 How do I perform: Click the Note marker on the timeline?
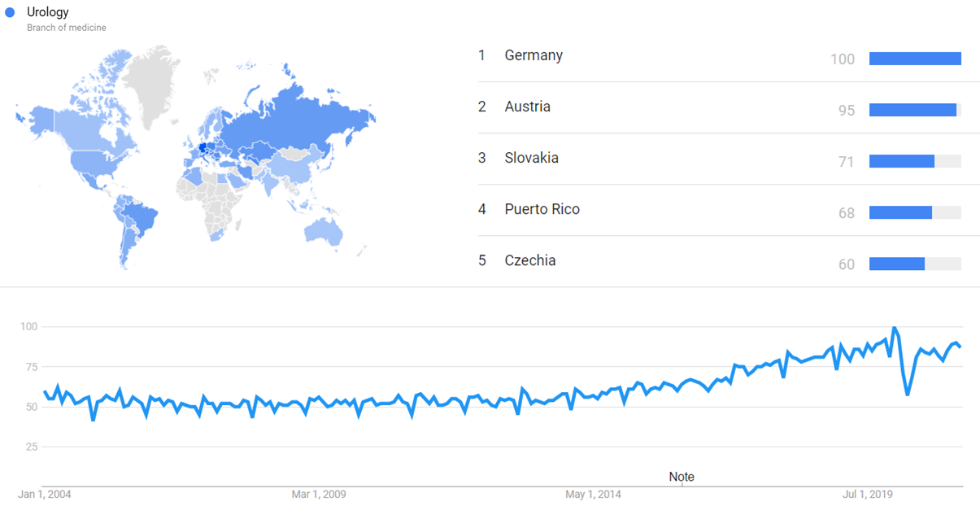pos(682,477)
